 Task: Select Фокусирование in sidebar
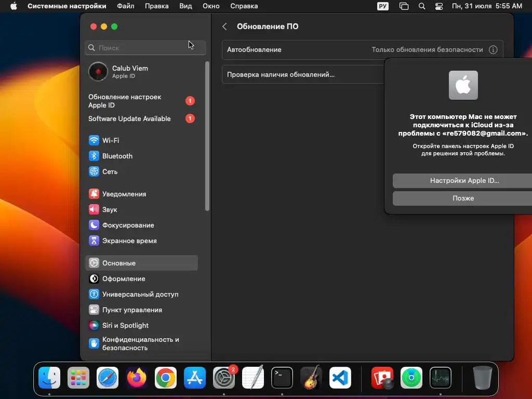click(x=141, y=225)
